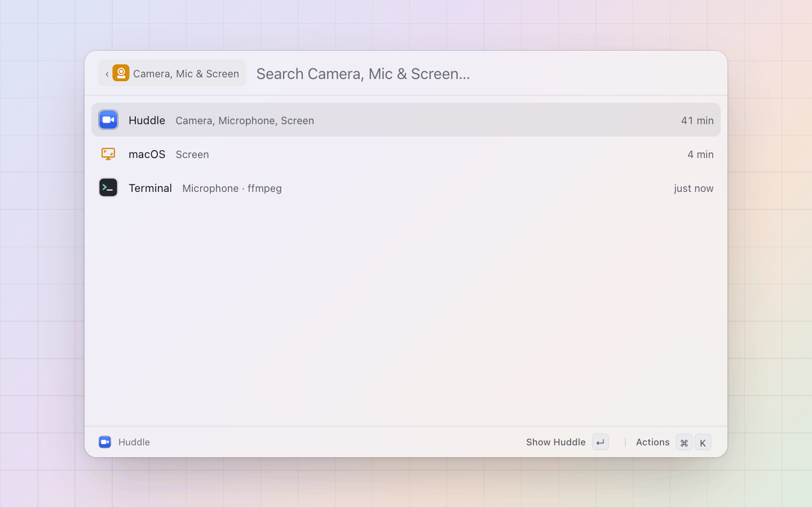Select the macOS row title

coord(147,154)
